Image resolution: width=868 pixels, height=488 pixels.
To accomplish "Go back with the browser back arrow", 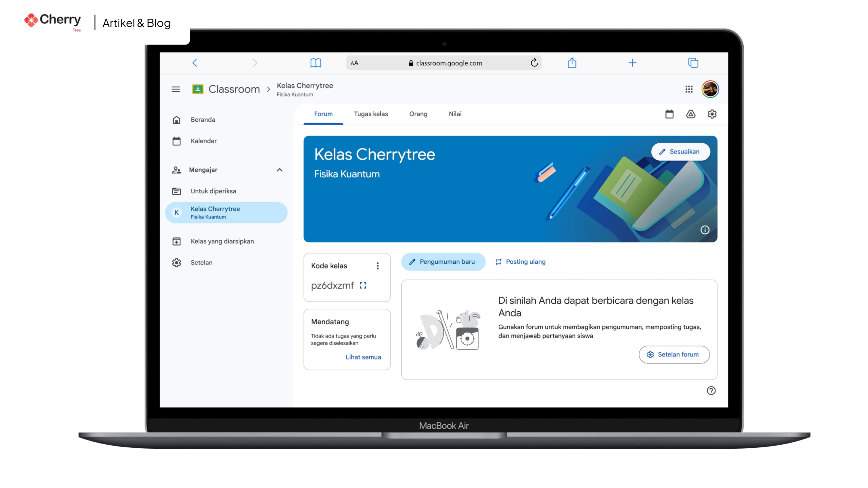I will pos(195,63).
